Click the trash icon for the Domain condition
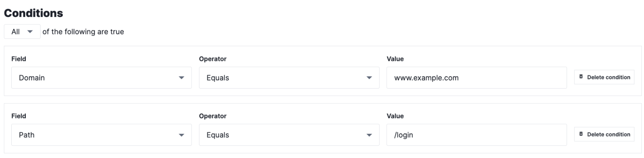Viewport: 644px width, 158px height. tap(581, 77)
